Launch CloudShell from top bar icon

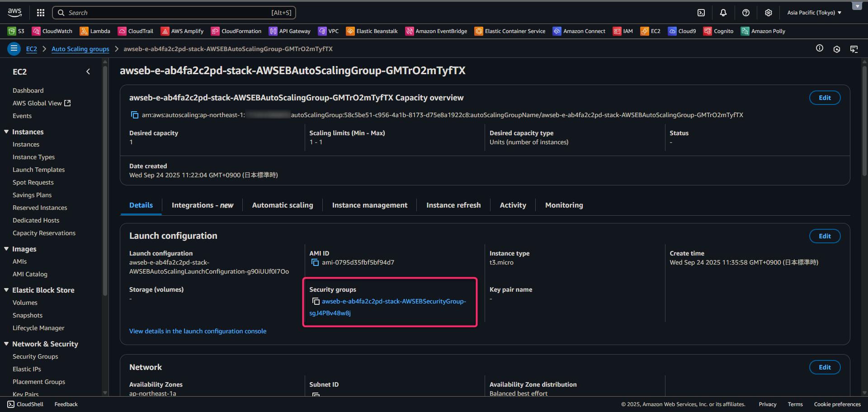(701, 13)
